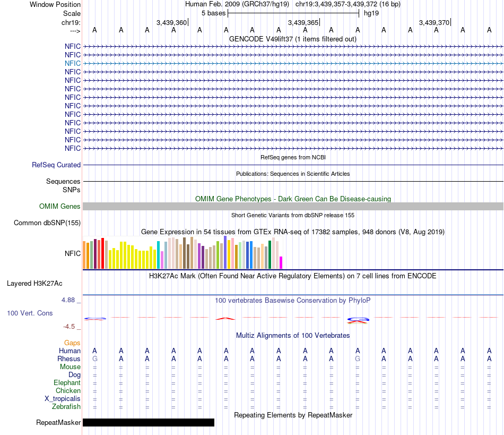
Task: Click the OMIM Genes track label
Action: click(x=59, y=206)
